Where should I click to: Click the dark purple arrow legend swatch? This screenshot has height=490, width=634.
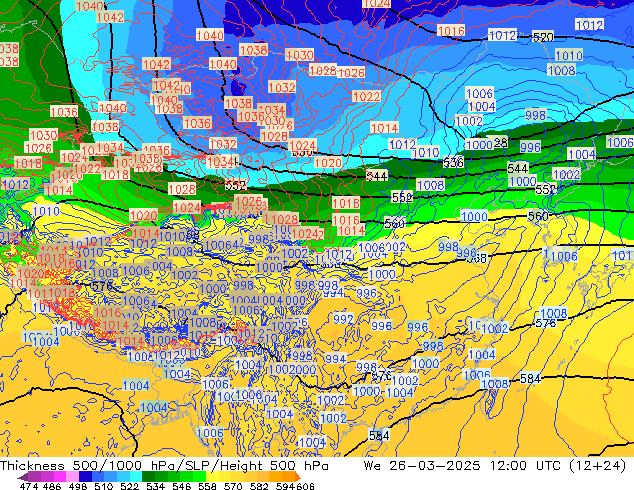(x=23, y=477)
